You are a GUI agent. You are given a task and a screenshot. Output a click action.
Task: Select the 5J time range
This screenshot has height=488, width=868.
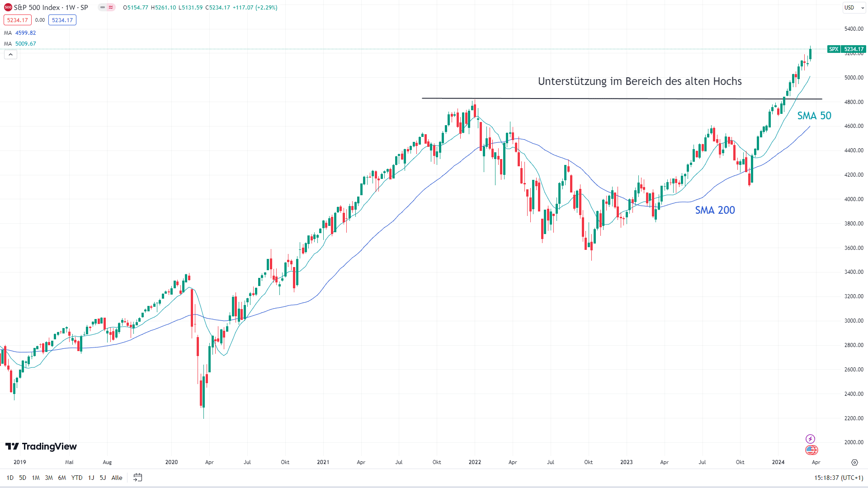click(x=103, y=478)
